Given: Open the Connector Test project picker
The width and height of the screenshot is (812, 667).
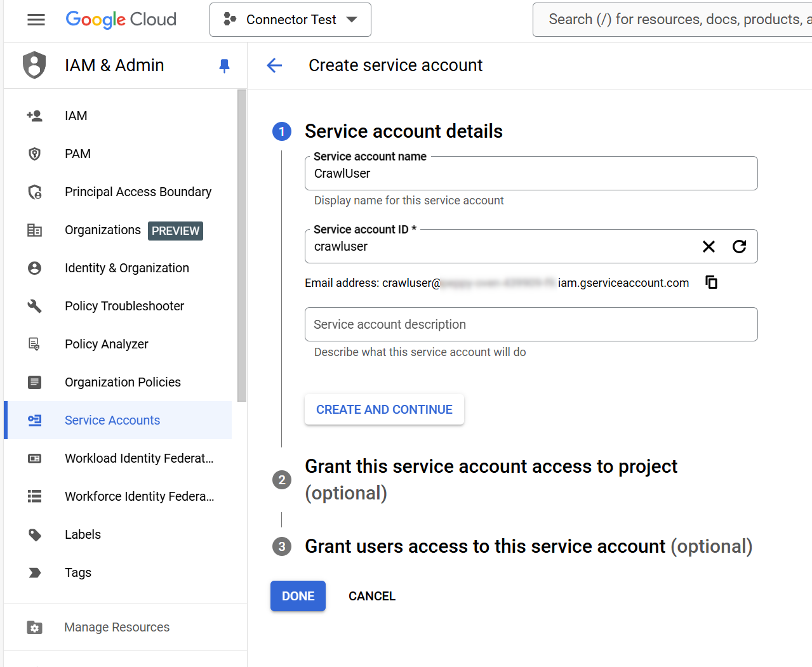Looking at the screenshot, I should [290, 20].
